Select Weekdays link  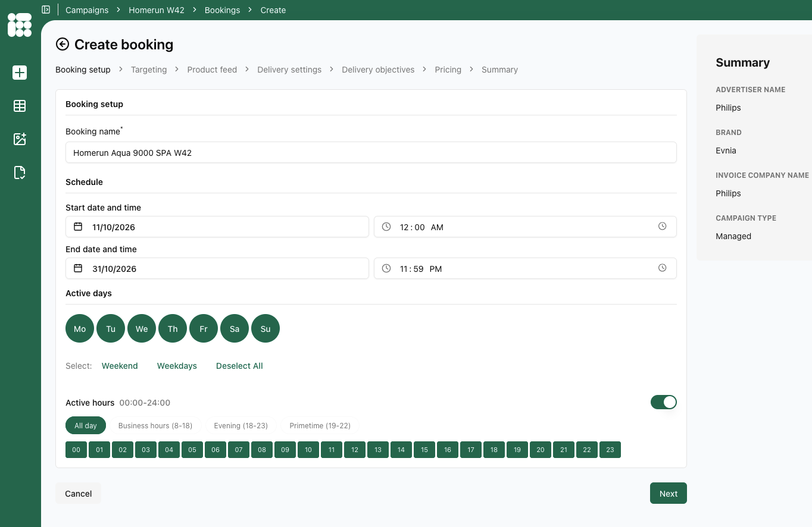click(177, 366)
